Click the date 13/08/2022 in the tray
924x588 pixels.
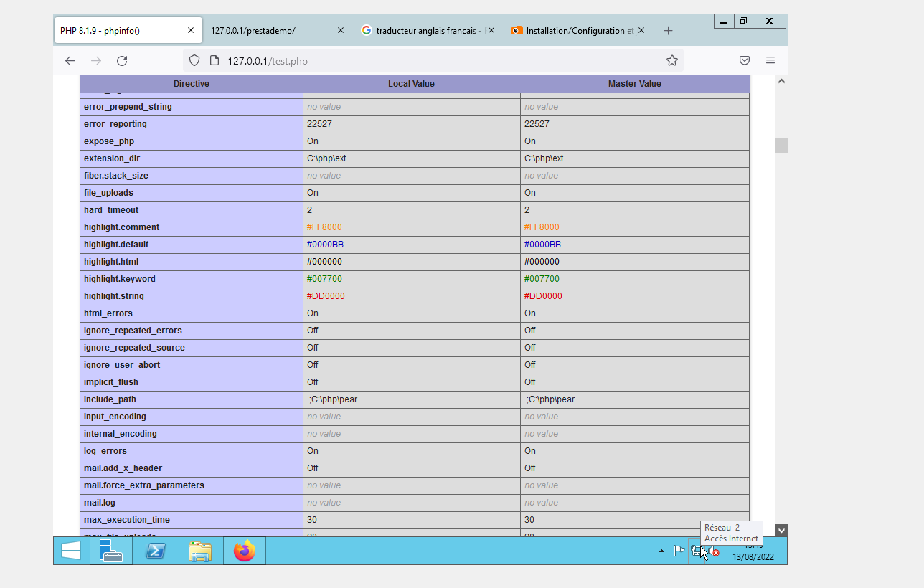pos(753,556)
